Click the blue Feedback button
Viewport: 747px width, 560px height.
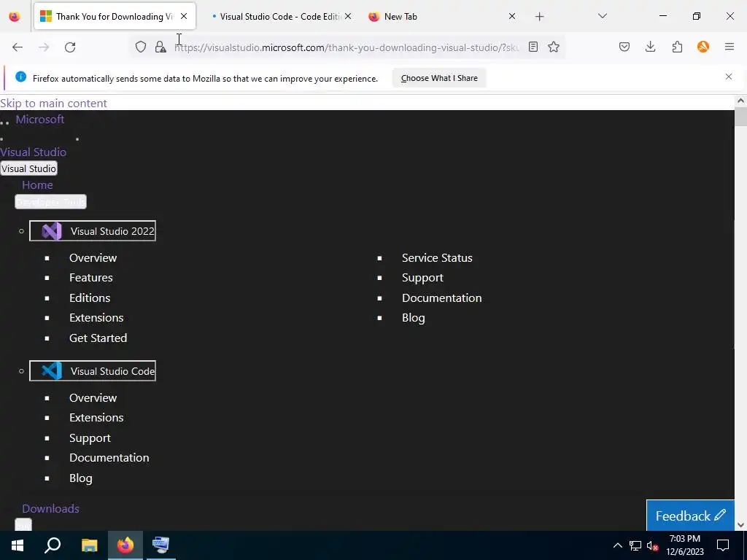point(690,516)
